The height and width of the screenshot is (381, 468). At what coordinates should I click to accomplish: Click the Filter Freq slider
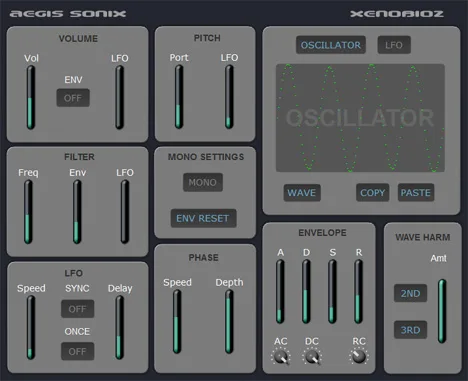pos(28,212)
